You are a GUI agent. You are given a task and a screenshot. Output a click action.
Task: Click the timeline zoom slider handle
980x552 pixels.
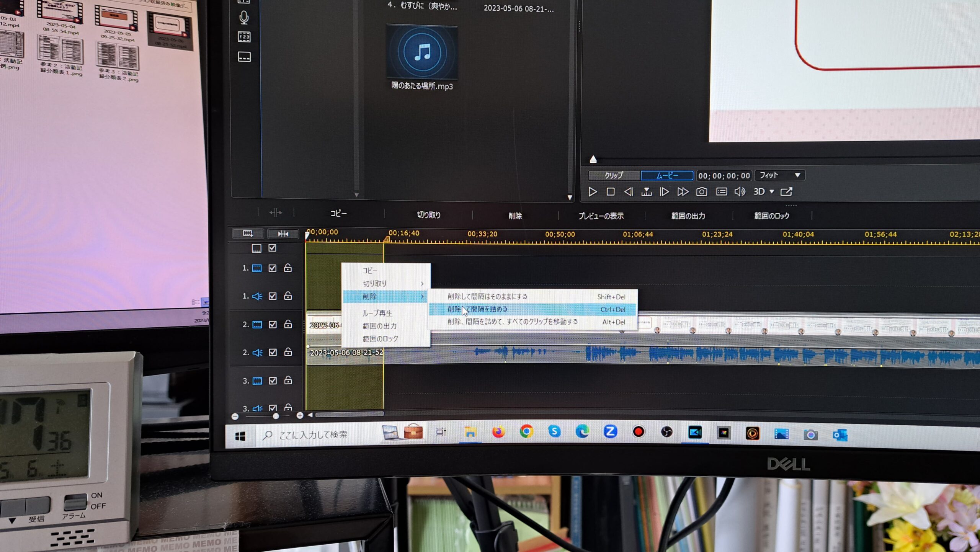tap(276, 416)
